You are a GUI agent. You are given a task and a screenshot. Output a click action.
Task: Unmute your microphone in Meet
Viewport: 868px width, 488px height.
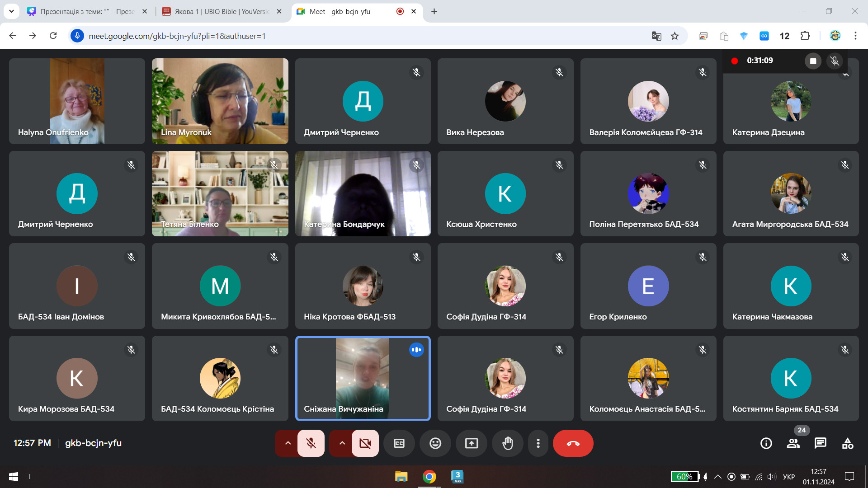311,443
